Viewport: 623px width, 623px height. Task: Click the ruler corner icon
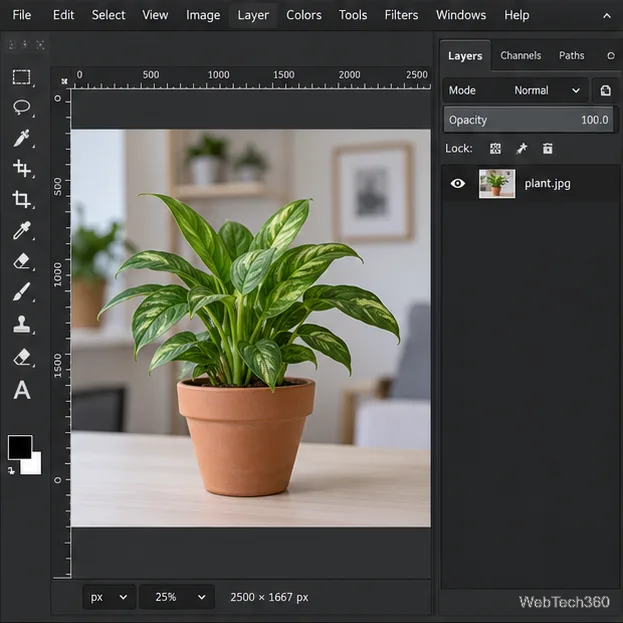pyautogui.click(x=64, y=81)
